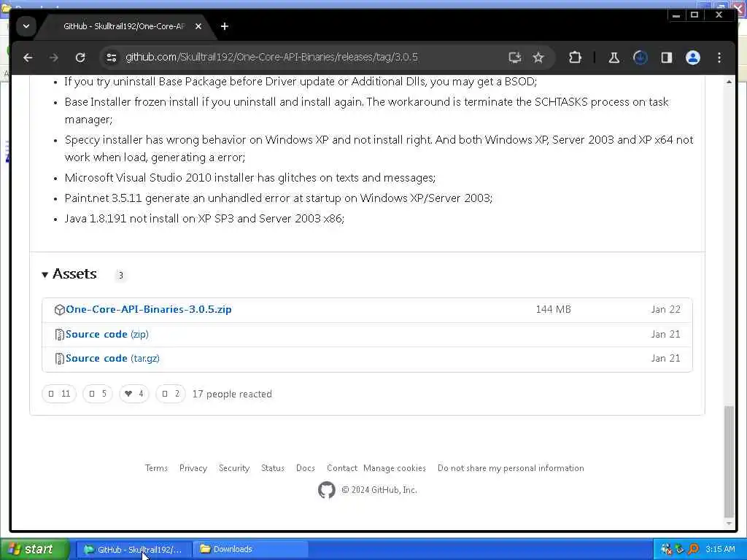Open Chrome Labs flask icon
The height and width of the screenshot is (560, 747).
[614, 58]
